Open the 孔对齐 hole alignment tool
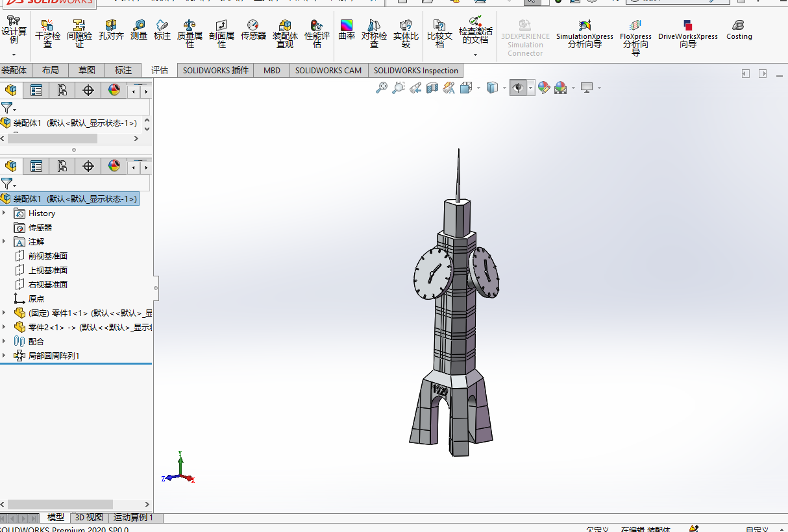Screen dimensions: 788x532 (x=111, y=30)
